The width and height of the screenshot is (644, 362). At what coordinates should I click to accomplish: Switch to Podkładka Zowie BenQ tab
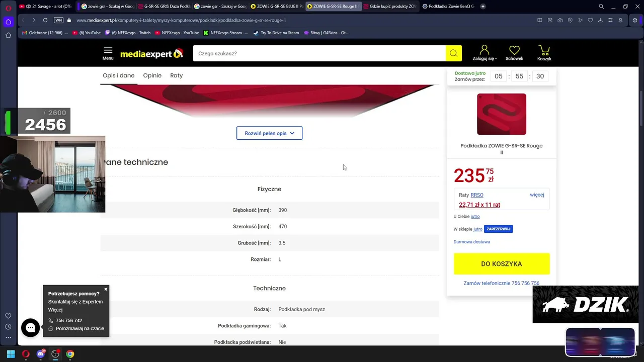(x=448, y=7)
